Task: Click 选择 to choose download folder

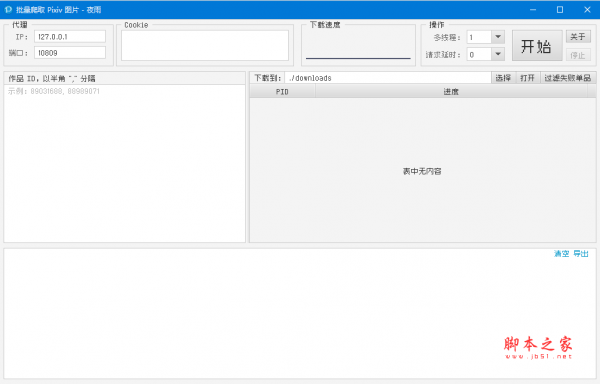Action: [503, 78]
